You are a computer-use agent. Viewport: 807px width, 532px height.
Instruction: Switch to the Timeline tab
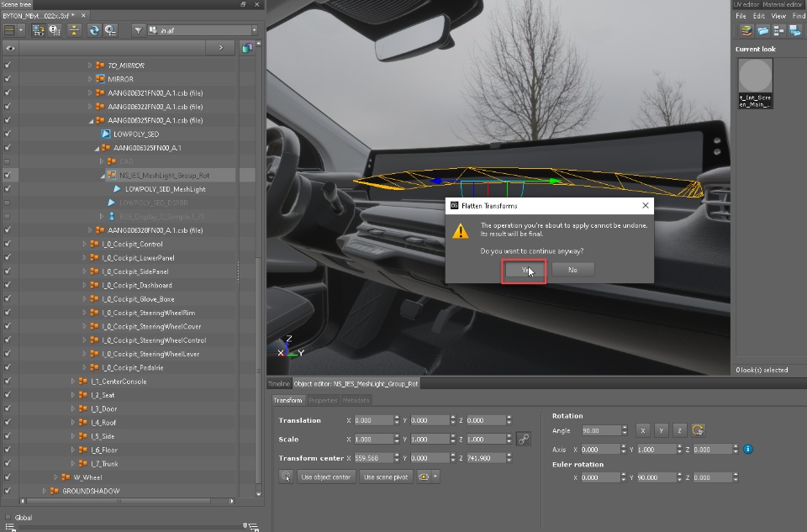coord(278,383)
